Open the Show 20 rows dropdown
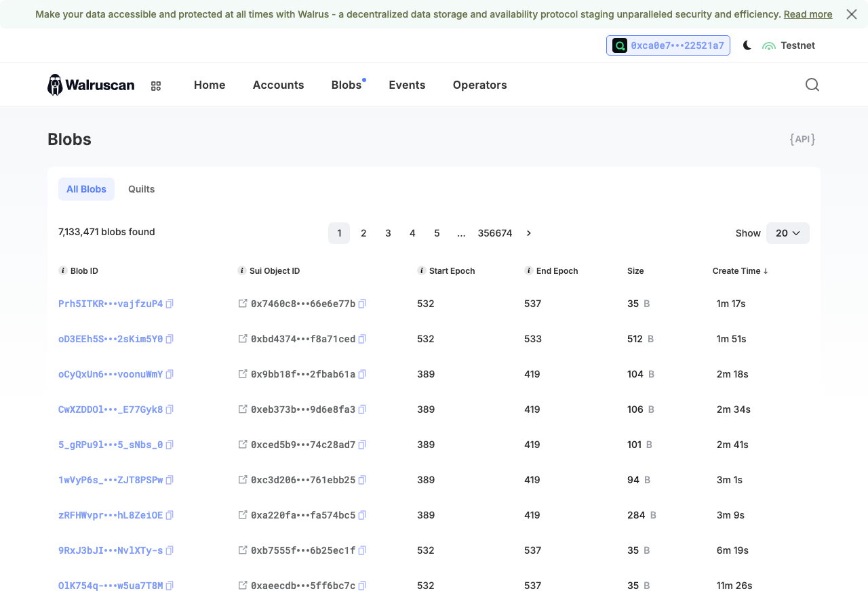Image resolution: width=868 pixels, height=610 pixels. [x=788, y=233]
